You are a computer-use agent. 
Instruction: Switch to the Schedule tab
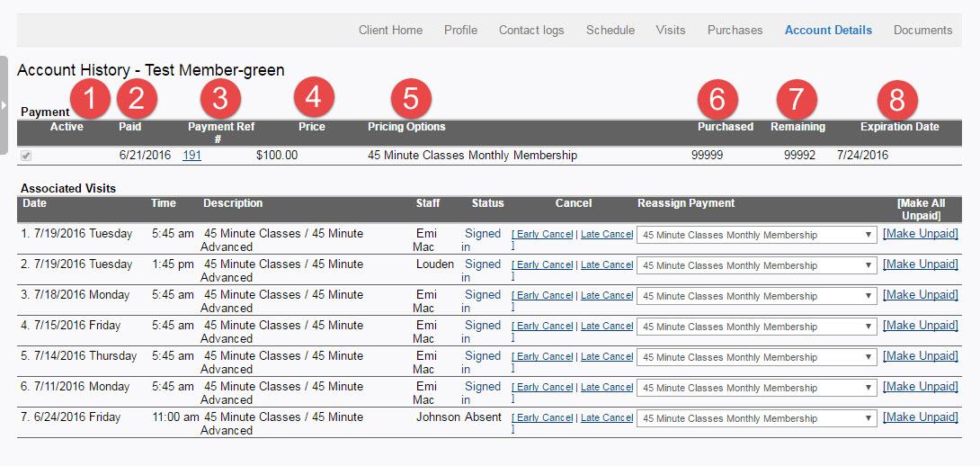click(610, 30)
